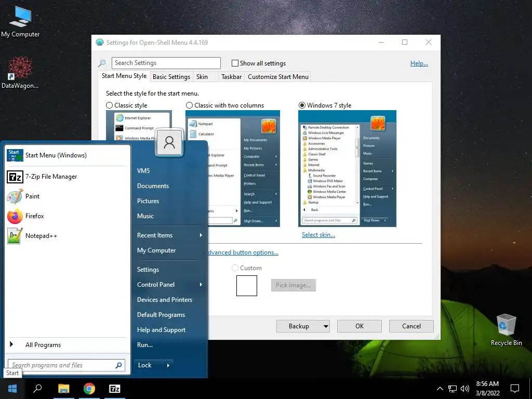532x399 pixels.
Task: Open File Explorer from taskbar
Action: pos(63,389)
